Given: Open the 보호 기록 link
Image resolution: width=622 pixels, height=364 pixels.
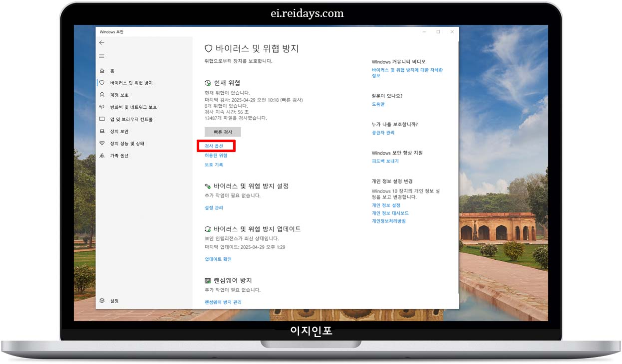Looking at the screenshot, I should click(214, 165).
